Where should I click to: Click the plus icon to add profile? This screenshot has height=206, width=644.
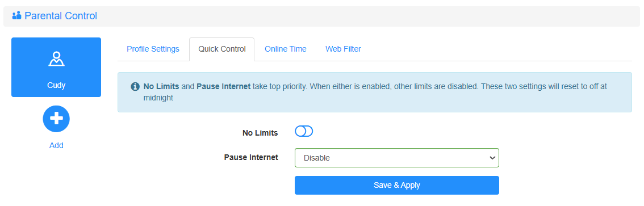56,119
